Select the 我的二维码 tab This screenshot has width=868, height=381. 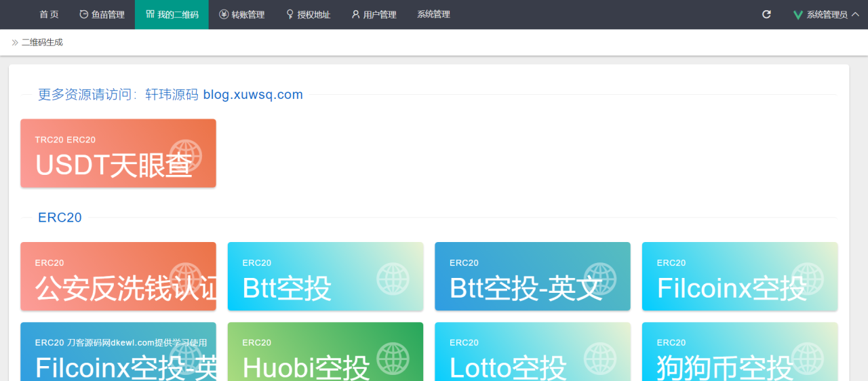172,14
